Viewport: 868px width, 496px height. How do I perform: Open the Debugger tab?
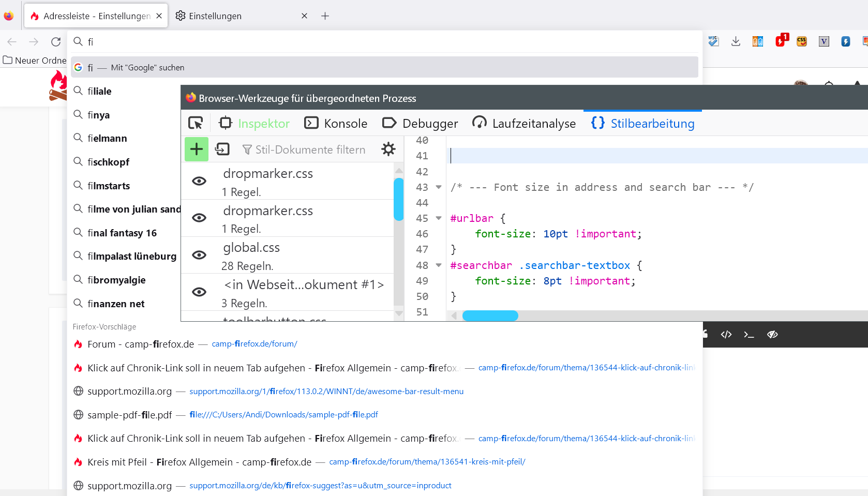pos(420,124)
